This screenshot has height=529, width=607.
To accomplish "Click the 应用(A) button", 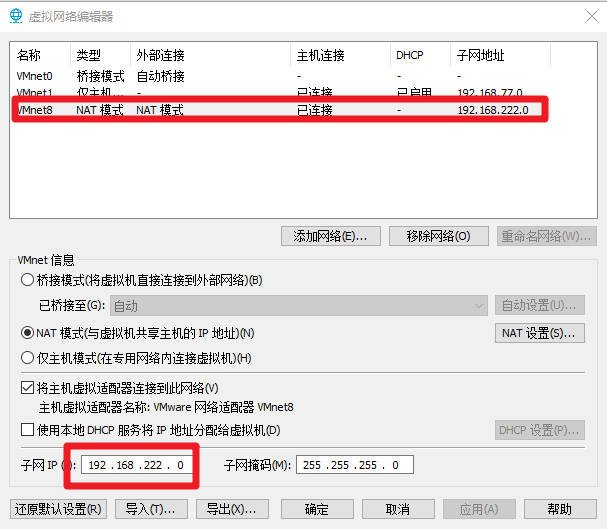I will [479, 509].
